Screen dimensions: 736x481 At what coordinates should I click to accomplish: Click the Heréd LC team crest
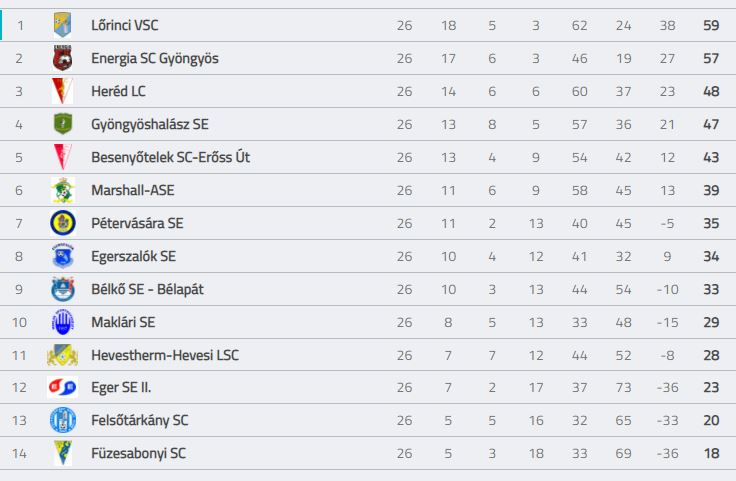pyautogui.click(x=62, y=91)
